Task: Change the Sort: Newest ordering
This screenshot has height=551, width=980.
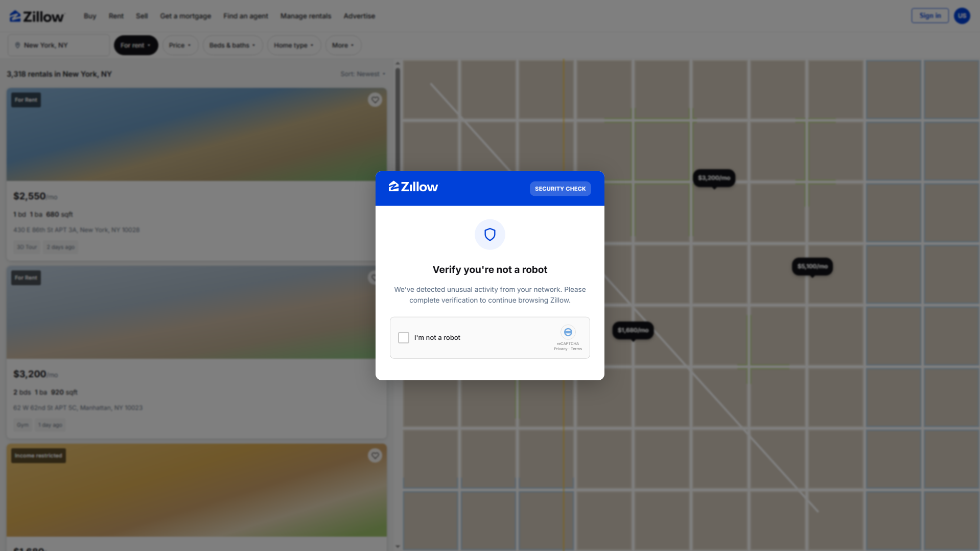Action: tap(363, 74)
